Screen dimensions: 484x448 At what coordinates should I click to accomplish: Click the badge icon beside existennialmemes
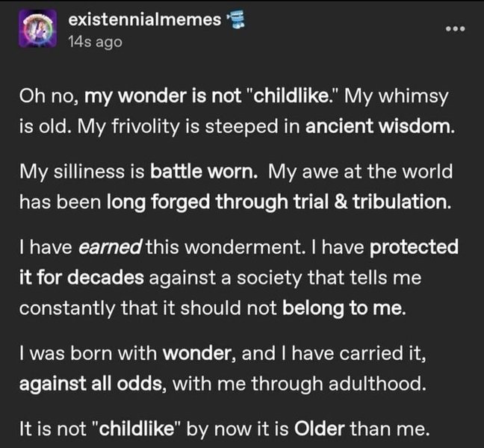click(235, 19)
